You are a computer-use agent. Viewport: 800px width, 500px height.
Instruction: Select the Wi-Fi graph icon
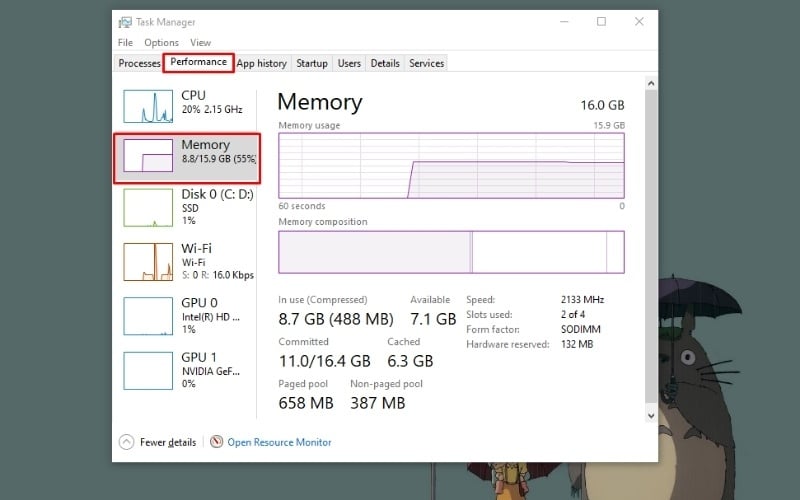[x=148, y=261]
